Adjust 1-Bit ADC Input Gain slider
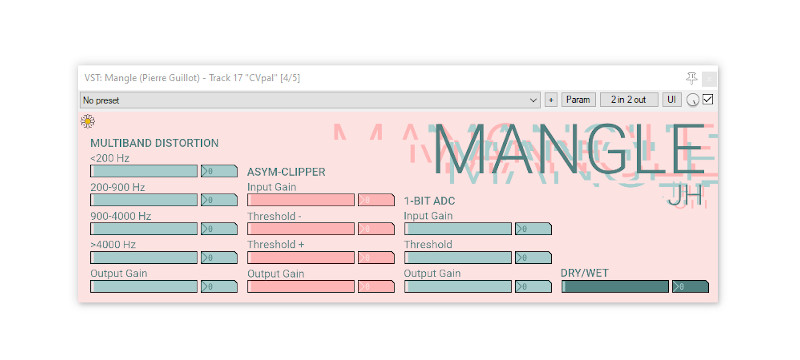This screenshot has height=360, width=800. [458, 229]
